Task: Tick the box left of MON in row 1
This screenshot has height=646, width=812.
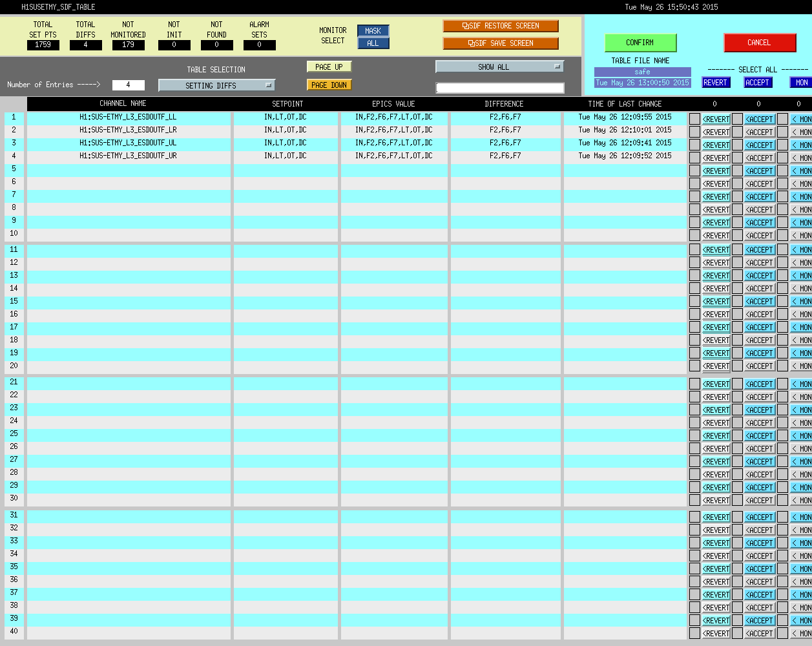Action: click(782, 119)
